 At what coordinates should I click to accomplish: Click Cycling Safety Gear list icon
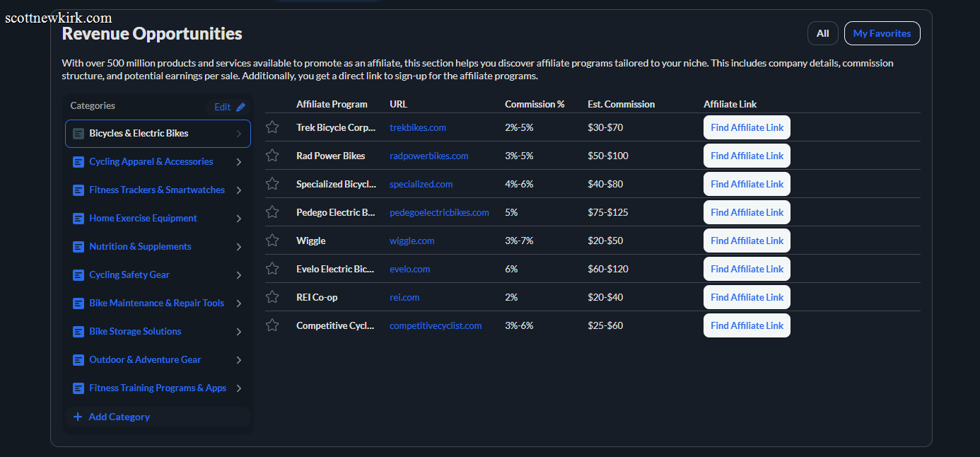(x=78, y=275)
